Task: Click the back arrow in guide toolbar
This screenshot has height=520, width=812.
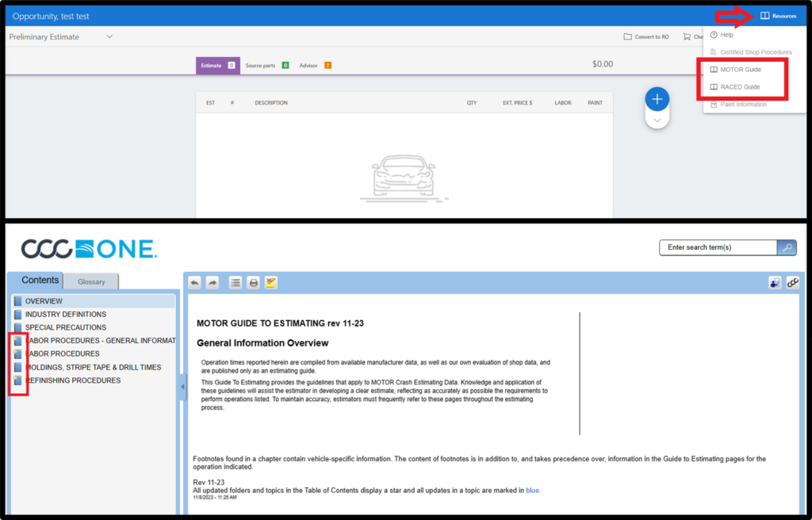Action: (x=195, y=282)
